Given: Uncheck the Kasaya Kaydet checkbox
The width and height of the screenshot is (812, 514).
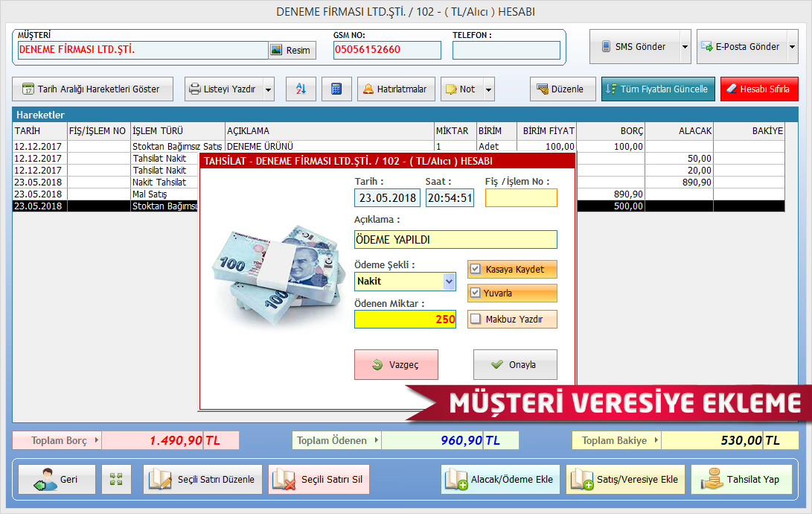Looking at the screenshot, I should (476, 269).
